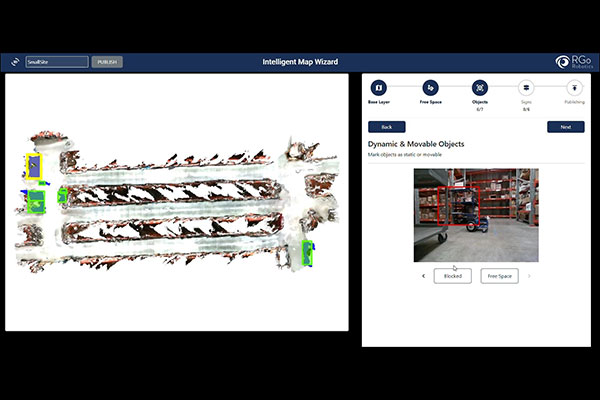The height and width of the screenshot is (400, 600).
Task: Click 'Mark objects as static or movable' text
Action: click(404, 155)
